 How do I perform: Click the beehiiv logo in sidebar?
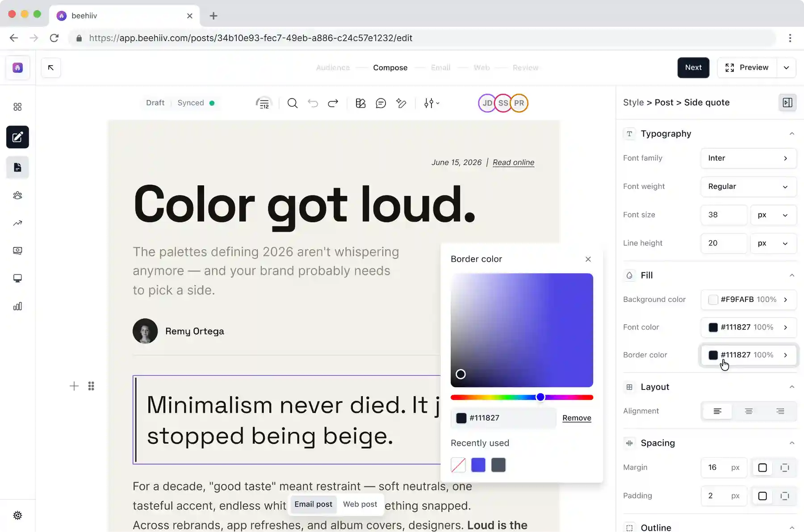(x=17, y=67)
